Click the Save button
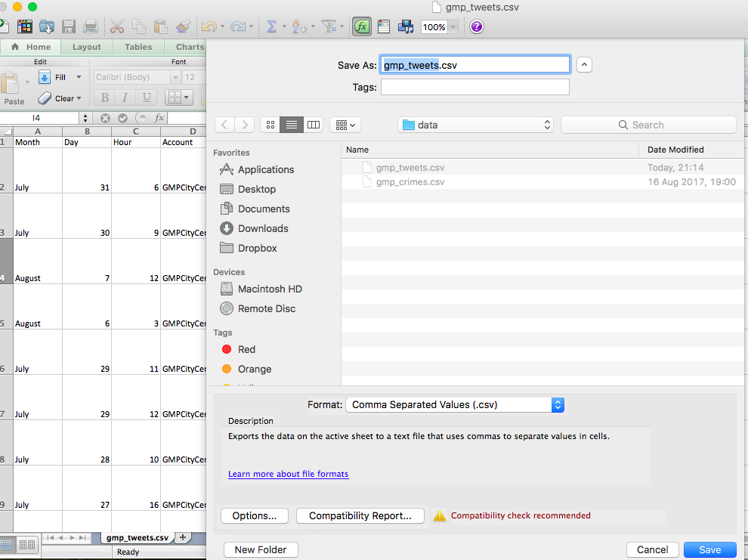The width and height of the screenshot is (748, 560). coord(709,549)
